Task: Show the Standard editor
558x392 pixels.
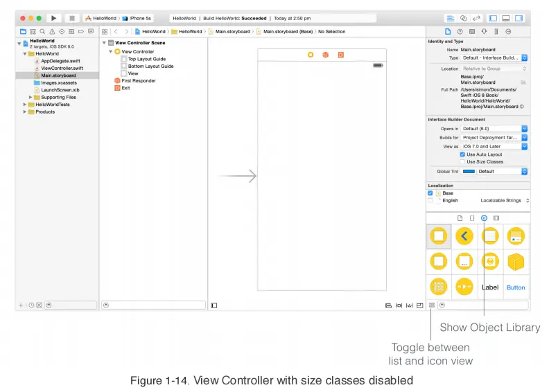Action: (451, 18)
